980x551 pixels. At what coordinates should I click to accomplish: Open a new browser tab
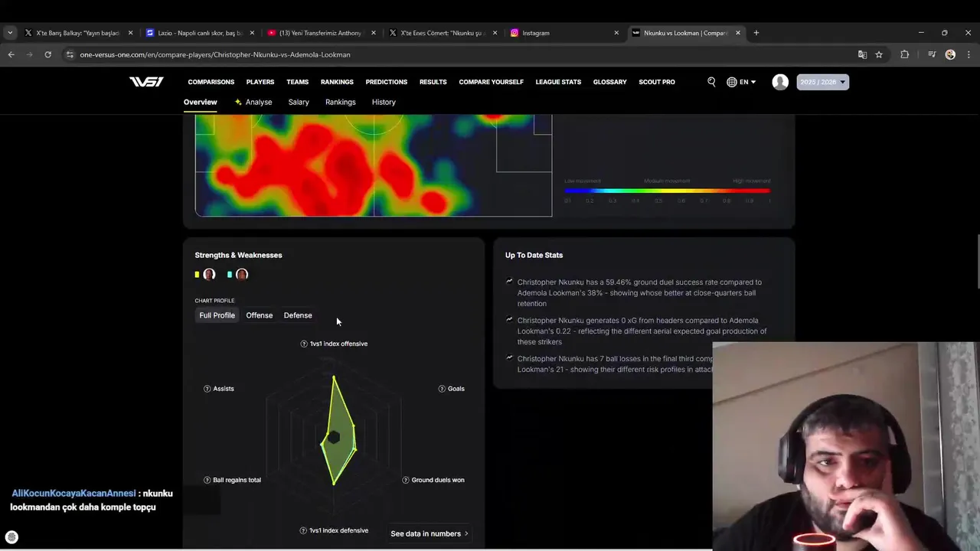tap(756, 33)
